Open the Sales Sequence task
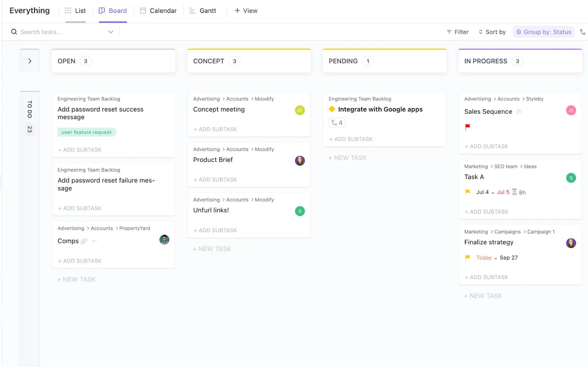The width and height of the screenshot is (588, 367). coord(488,111)
